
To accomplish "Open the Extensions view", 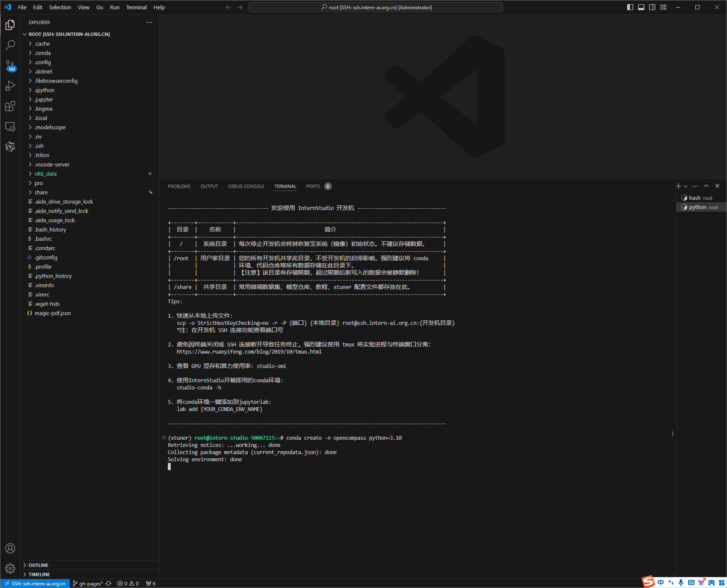I will pyautogui.click(x=10, y=106).
